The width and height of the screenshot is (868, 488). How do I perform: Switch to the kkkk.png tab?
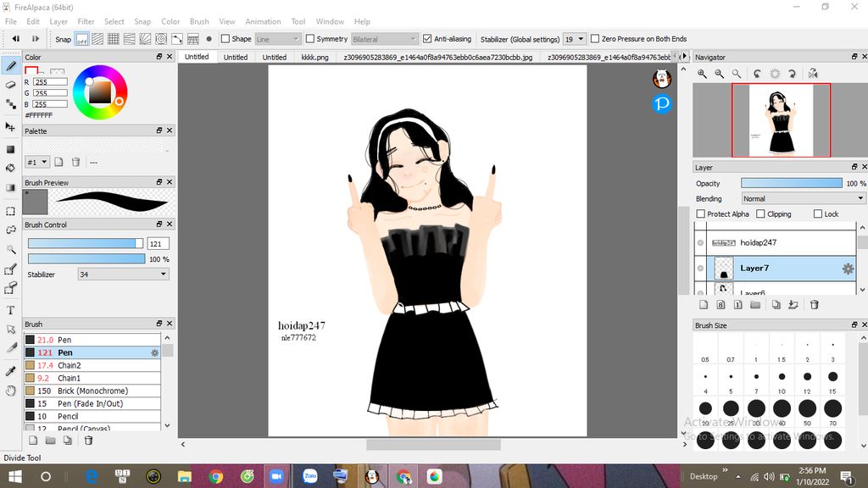pos(315,57)
